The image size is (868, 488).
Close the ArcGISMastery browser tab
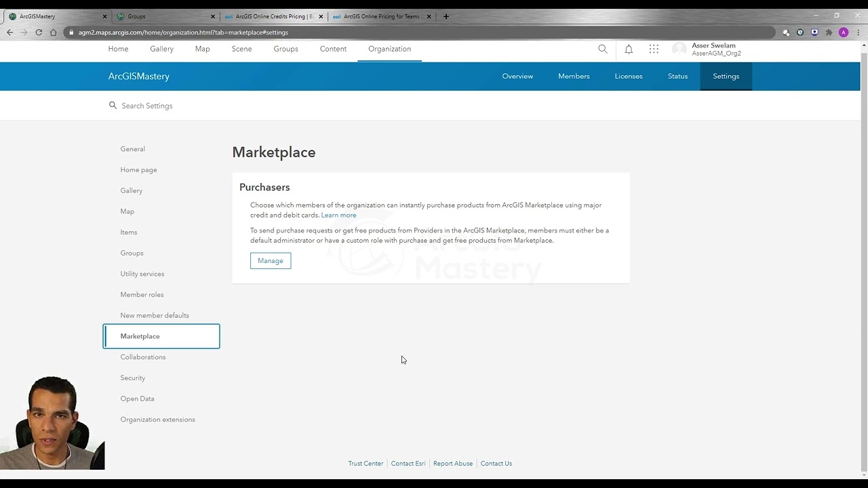[105, 16]
